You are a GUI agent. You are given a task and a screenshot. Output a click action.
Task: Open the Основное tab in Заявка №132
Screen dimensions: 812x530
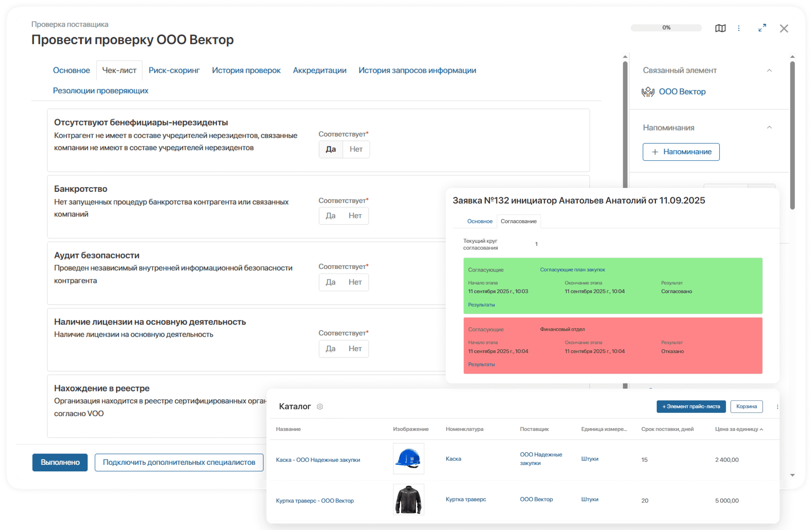tap(479, 221)
